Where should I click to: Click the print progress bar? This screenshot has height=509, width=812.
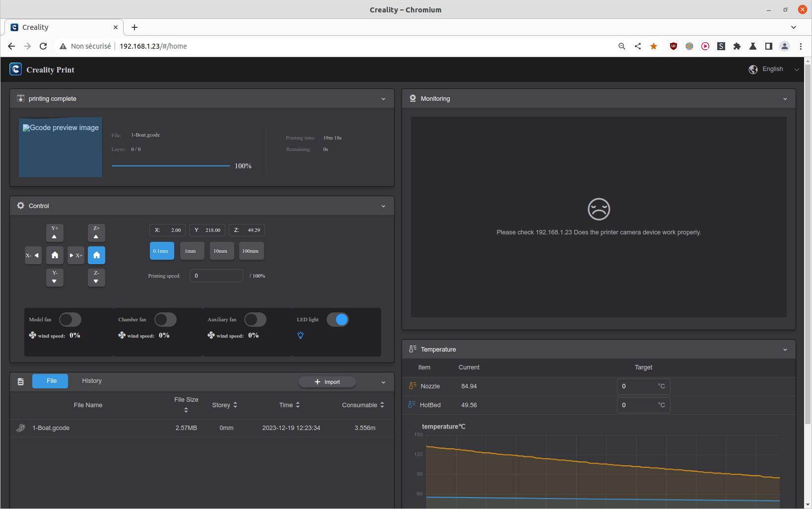[x=171, y=166]
